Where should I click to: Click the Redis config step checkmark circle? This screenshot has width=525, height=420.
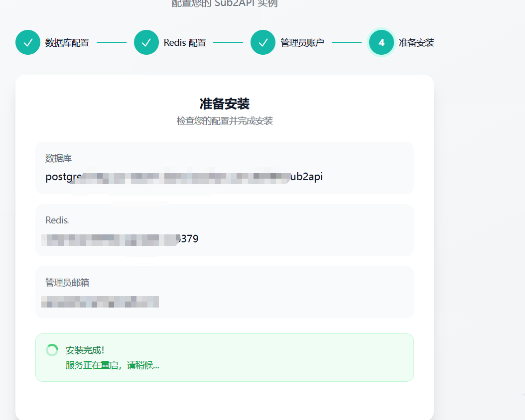pyautogui.click(x=146, y=42)
